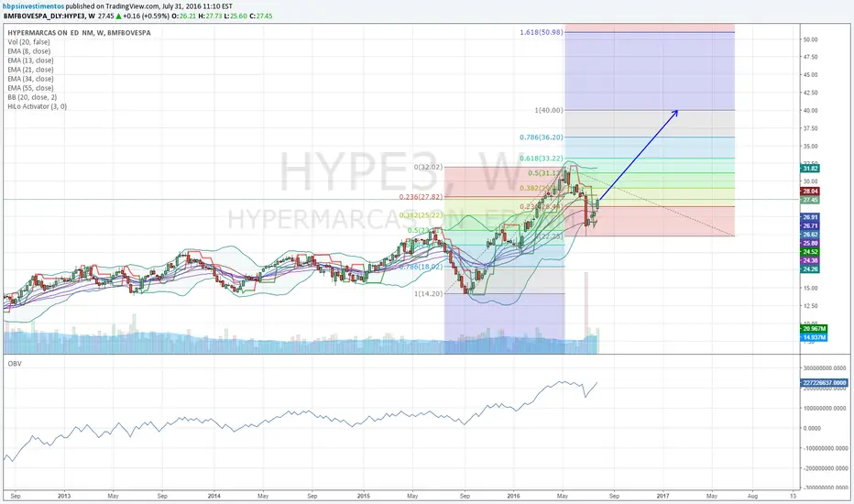The height and width of the screenshot is (504, 854).
Task: Click the 2014 time axis label
Action: (x=214, y=497)
